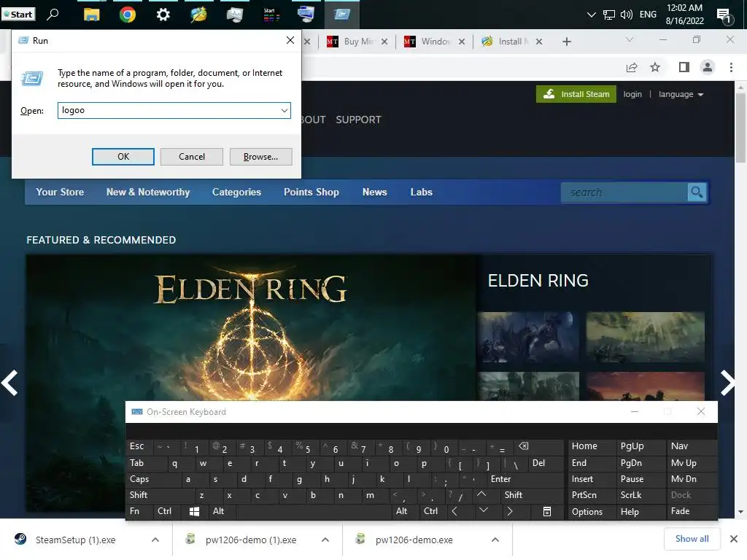Click the store search magnifier button

tap(697, 192)
